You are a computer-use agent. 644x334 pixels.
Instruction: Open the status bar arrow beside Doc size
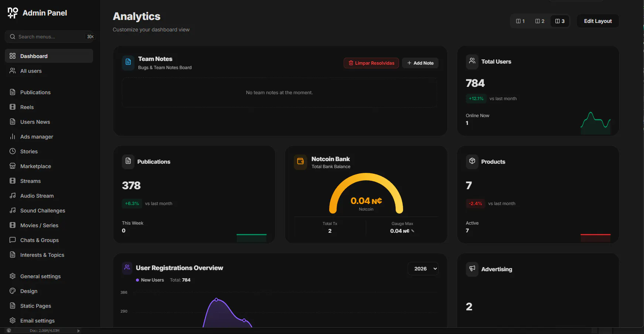pos(78,331)
